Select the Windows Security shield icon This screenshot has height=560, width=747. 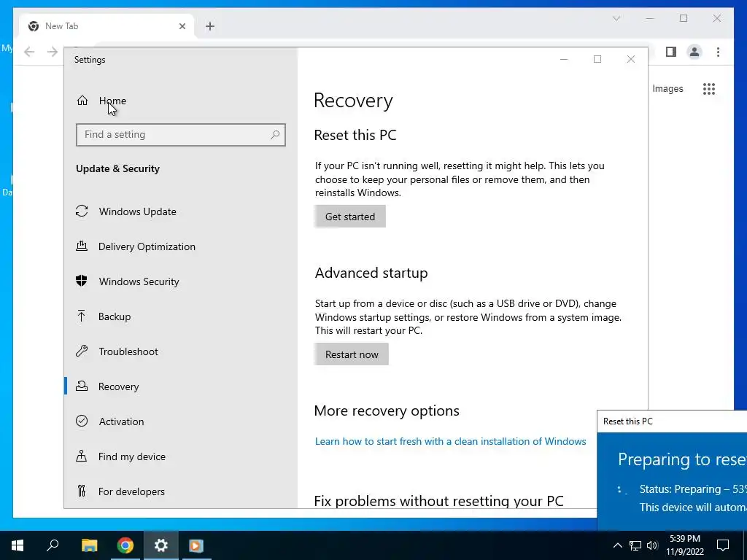(82, 281)
